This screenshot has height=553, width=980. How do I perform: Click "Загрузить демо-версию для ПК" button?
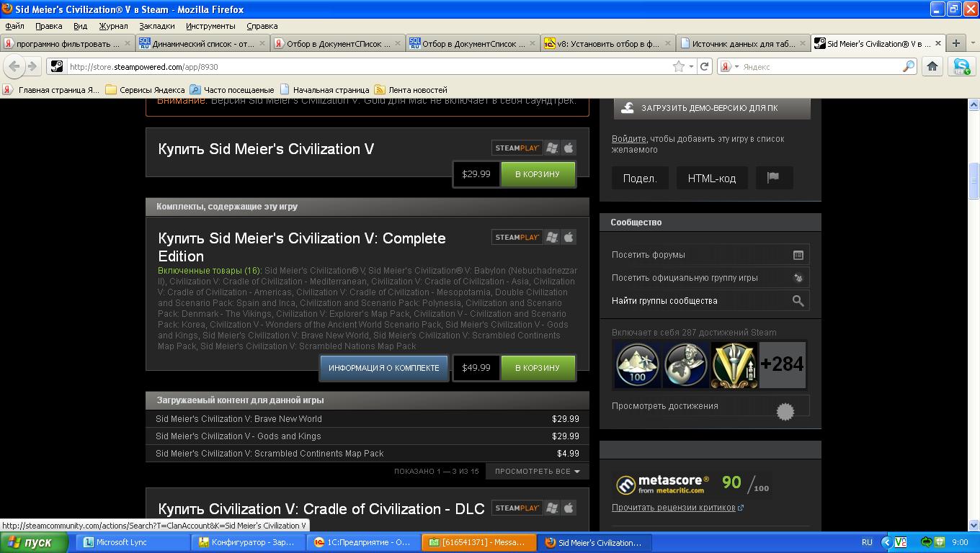(712, 108)
